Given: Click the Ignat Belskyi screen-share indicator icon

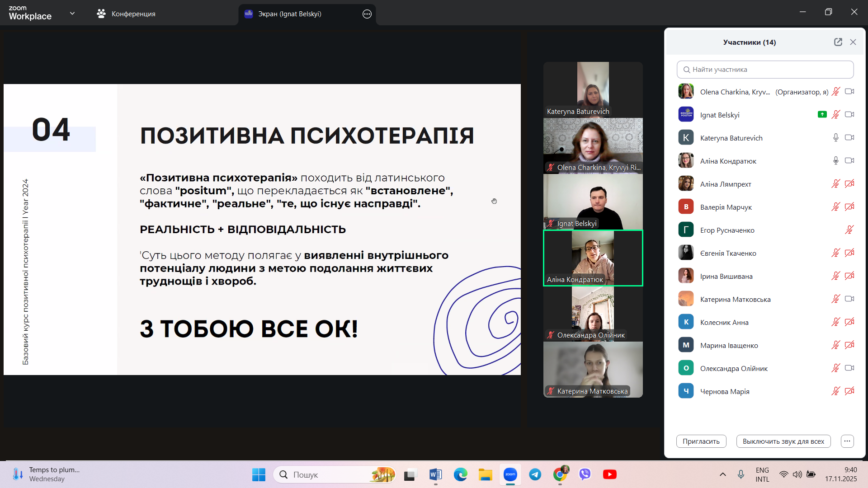Looking at the screenshot, I should (822, 115).
